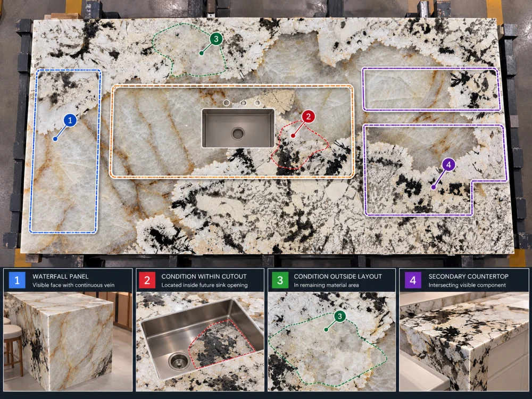Click the blue marker 1 circle on the slab
Image resolution: width=532 pixels, height=399 pixels.
[x=70, y=120]
